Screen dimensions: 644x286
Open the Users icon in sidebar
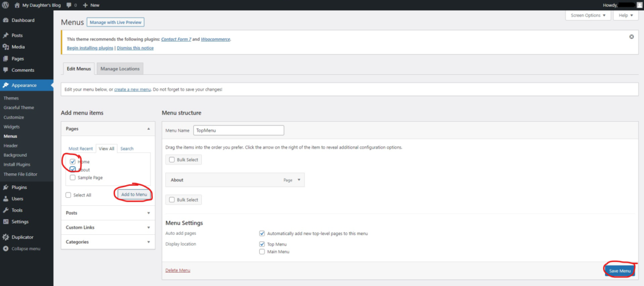tap(6, 198)
